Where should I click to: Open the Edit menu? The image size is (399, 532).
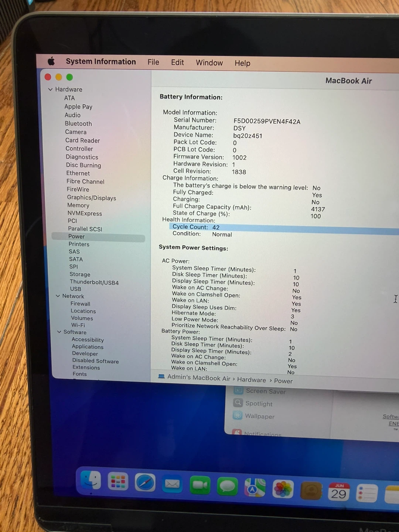(177, 62)
